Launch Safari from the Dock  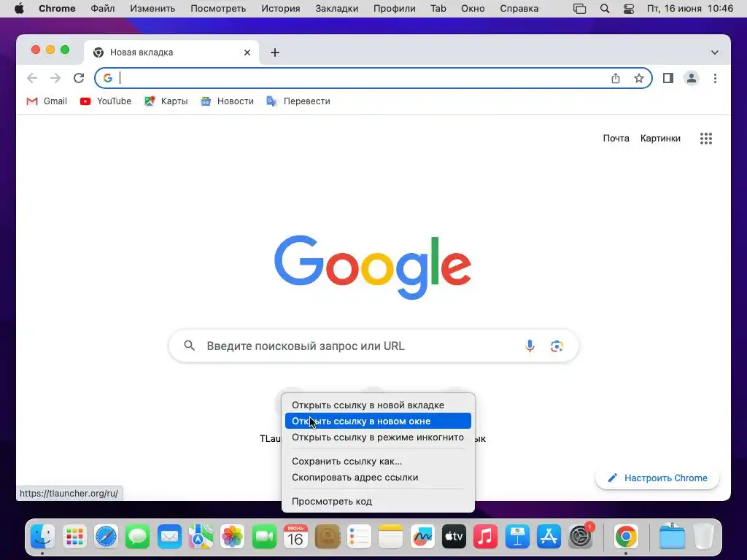106,537
